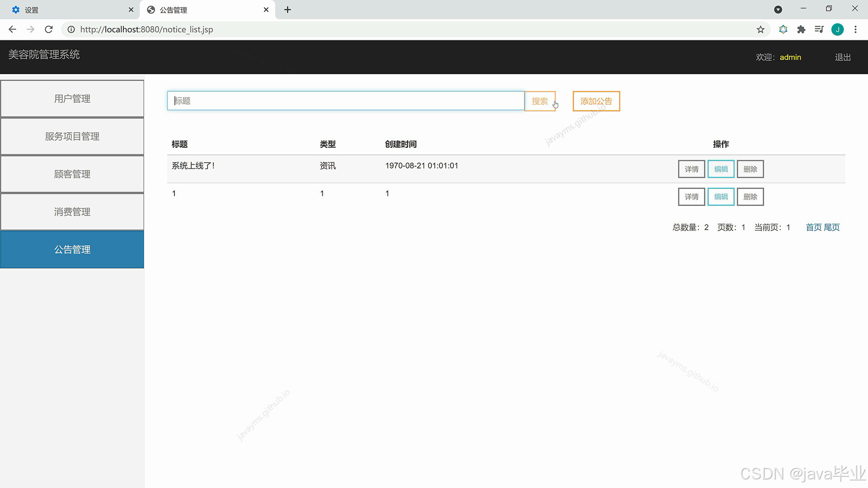Click the 创建时间 column header
This screenshot has height=488, width=868.
pyautogui.click(x=401, y=144)
